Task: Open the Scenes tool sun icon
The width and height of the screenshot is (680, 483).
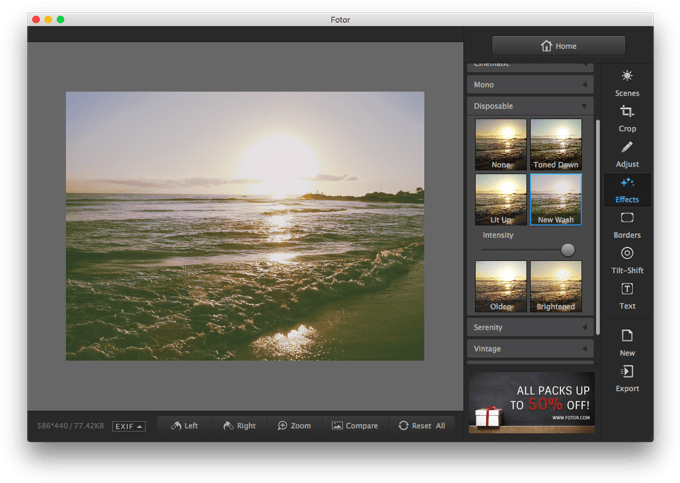Action: (x=627, y=76)
